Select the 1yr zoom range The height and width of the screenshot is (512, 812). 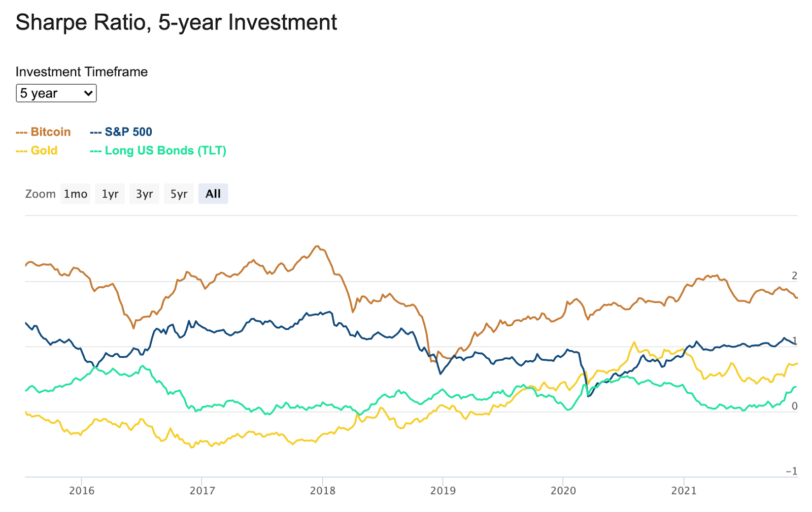pyautogui.click(x=110, y=194)
